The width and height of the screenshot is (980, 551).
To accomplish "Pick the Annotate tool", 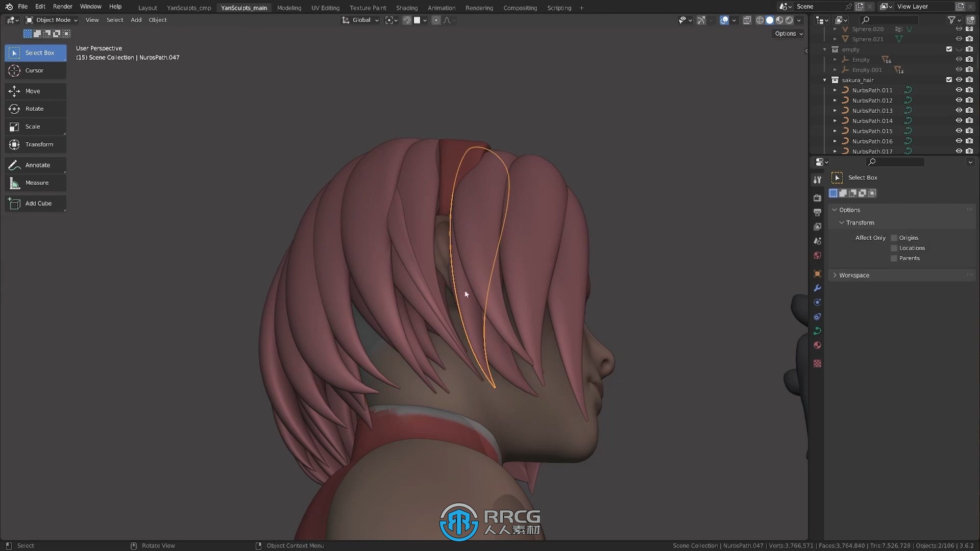I will tap(35, 165).
